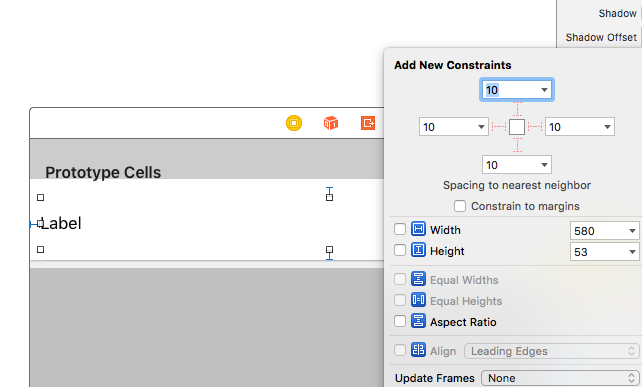Click the bottom spacing value field

[x=517, y=165]
